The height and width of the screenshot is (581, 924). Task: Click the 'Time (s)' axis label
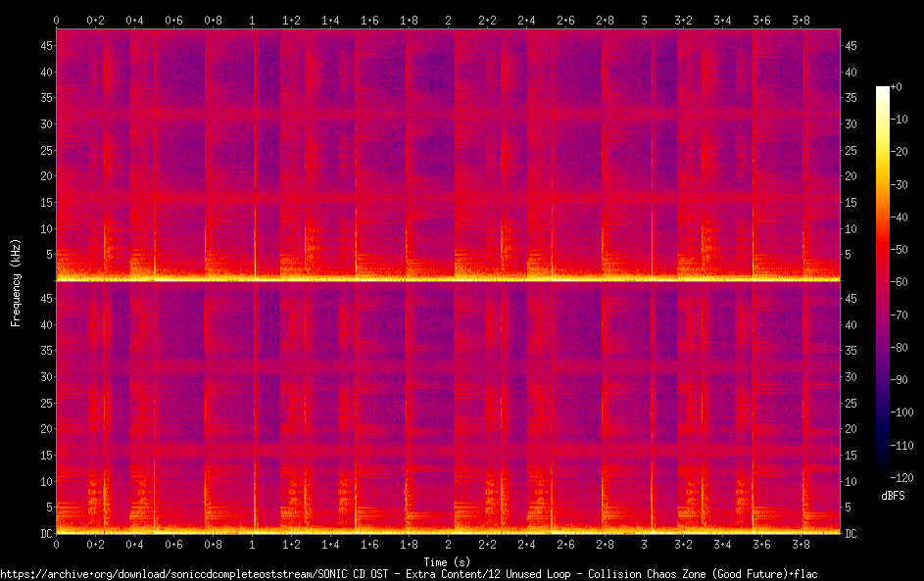[449, 562]
